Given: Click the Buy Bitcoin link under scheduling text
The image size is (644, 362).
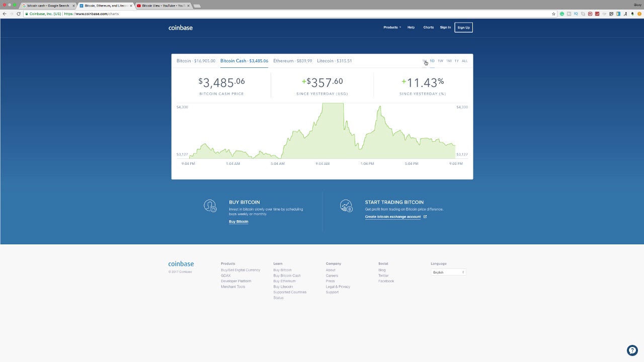Looking at the screenshot, I should pos(238,221).
